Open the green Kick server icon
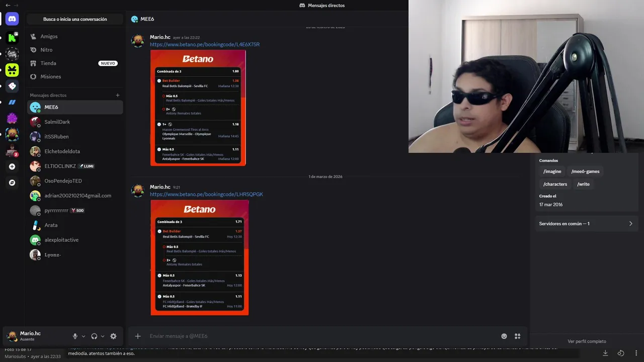This screenshot has height=362, width=644. 12,38
